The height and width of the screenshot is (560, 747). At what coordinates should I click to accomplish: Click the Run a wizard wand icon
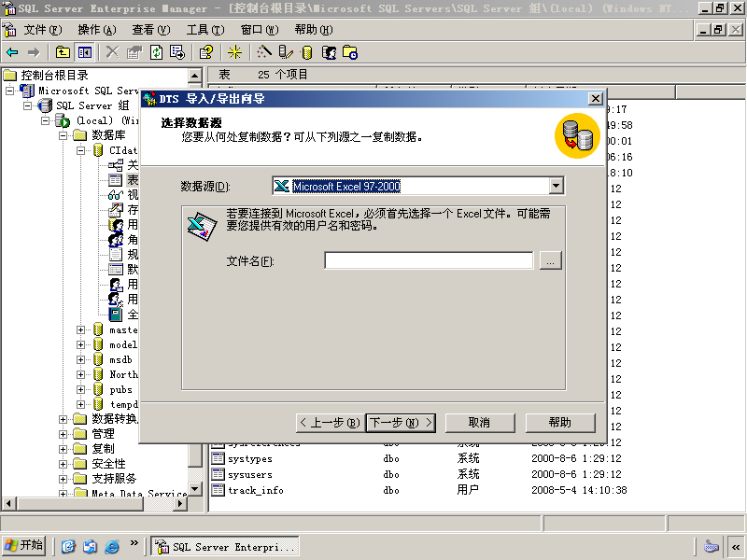click(263, 52)
